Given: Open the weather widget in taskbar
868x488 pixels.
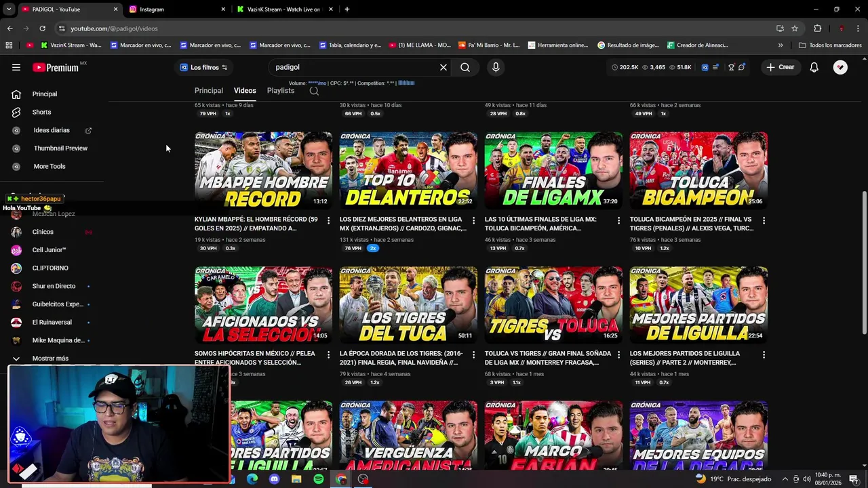Looking at the screenshot, I should (734, 479).
